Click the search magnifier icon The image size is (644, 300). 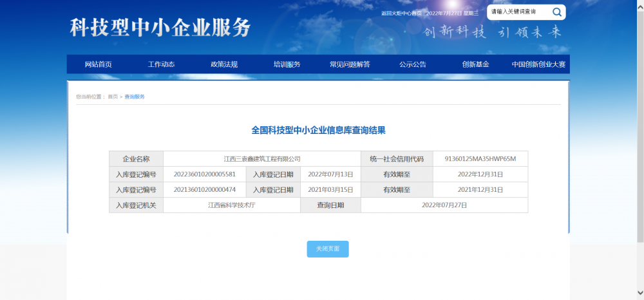point(556,12)
